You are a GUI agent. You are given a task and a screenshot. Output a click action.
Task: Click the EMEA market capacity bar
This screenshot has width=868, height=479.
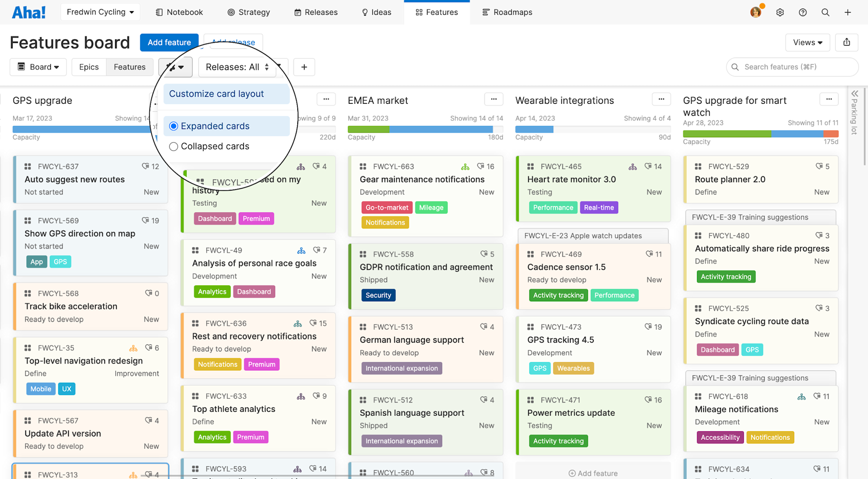(x=425, y=129)
